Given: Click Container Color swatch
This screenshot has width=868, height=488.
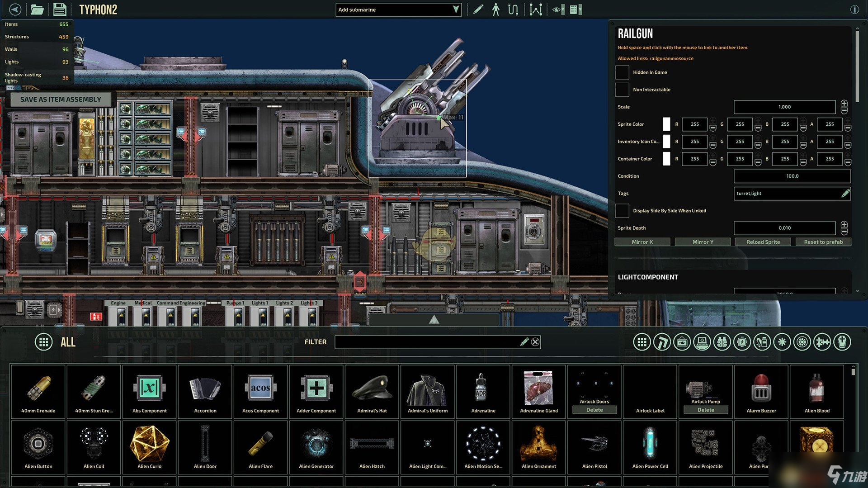Looking at the screenshot, I should [666, 159].
